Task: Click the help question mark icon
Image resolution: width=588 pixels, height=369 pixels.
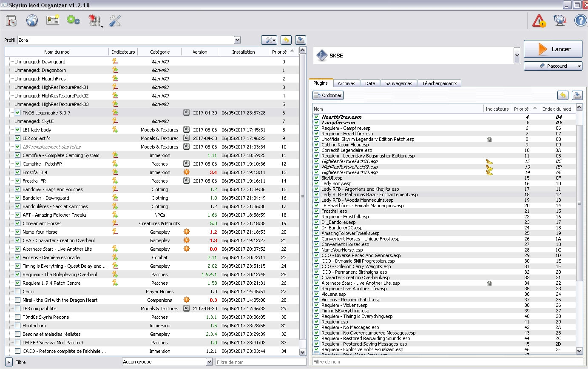Action: coord(580,20)
